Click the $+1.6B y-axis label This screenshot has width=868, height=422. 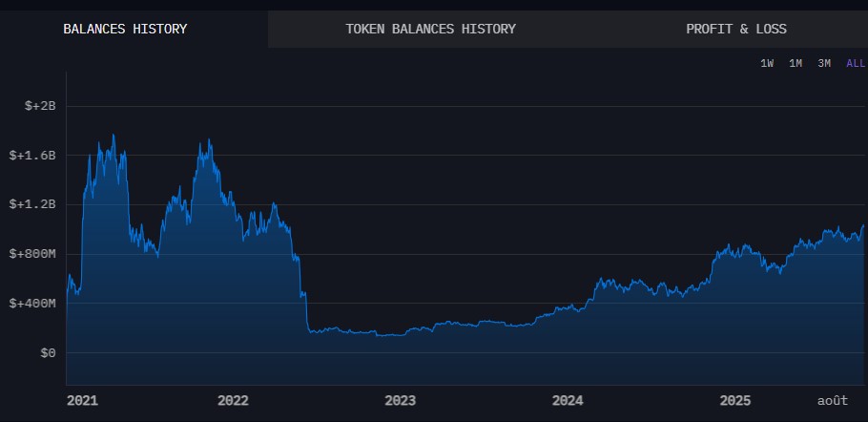point(33,155)
